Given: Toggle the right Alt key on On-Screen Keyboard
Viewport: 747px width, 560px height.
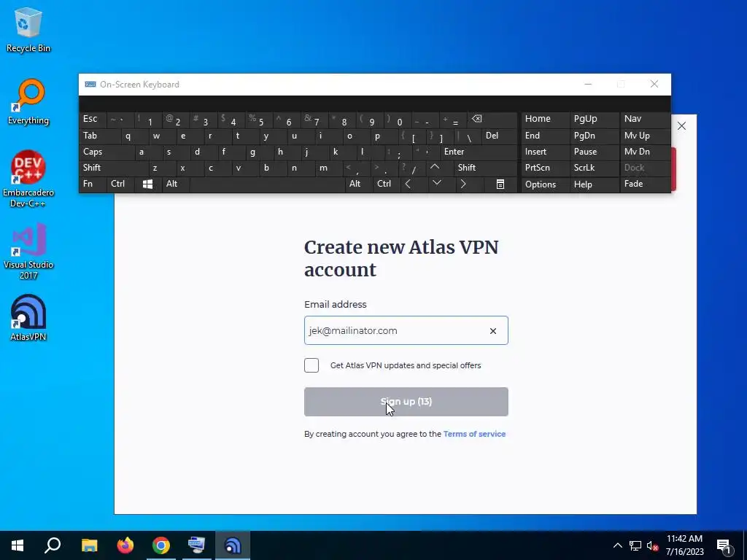Looking at the screenshot, I should pos(358,184).
